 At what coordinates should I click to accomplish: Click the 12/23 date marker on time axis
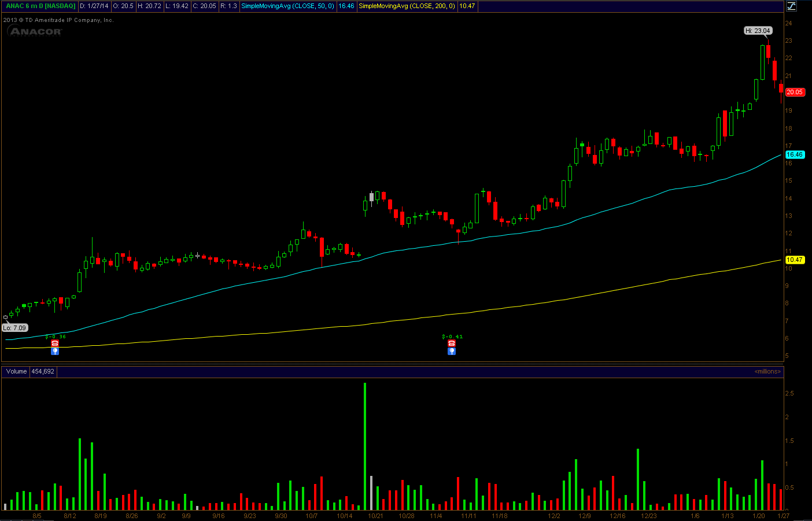(649, 516)
